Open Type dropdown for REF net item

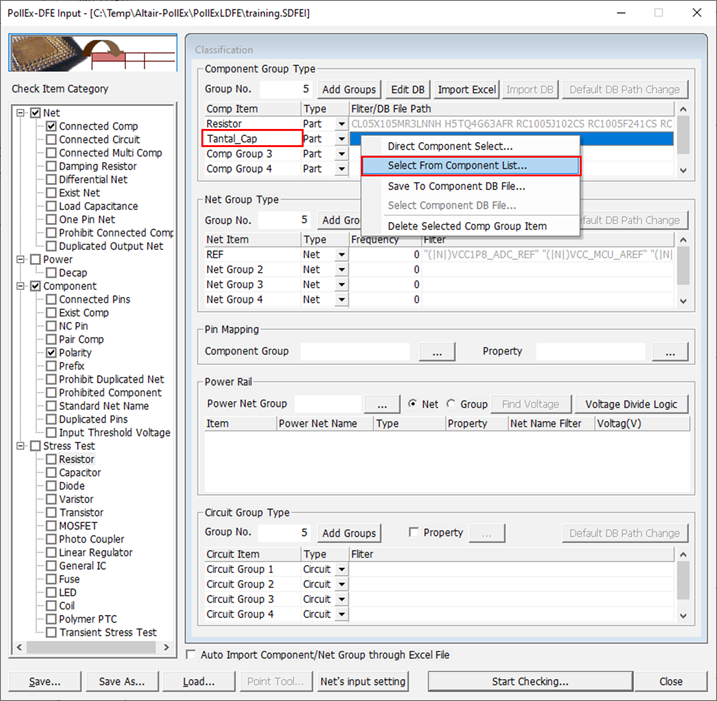[341, 255]
